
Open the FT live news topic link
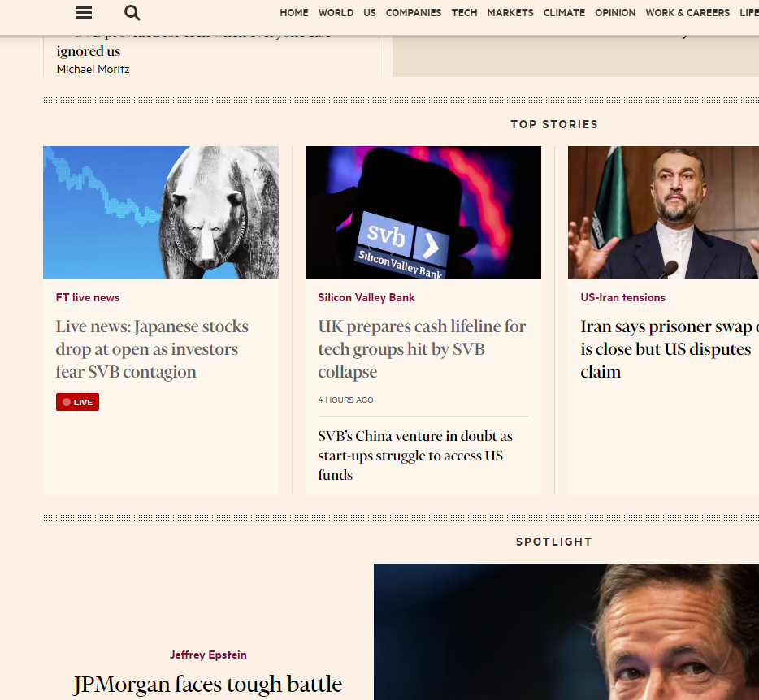pos(88,297)
